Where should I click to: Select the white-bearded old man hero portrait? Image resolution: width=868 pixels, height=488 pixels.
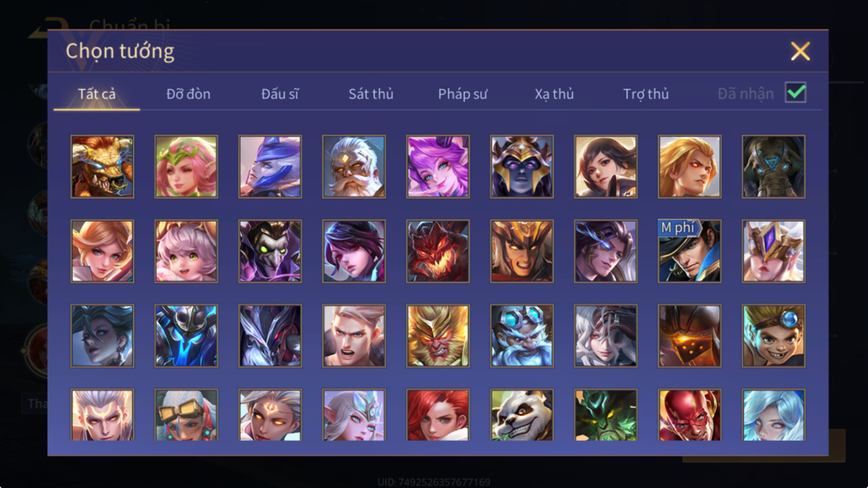pyautogui.click(x=354, y=167)
